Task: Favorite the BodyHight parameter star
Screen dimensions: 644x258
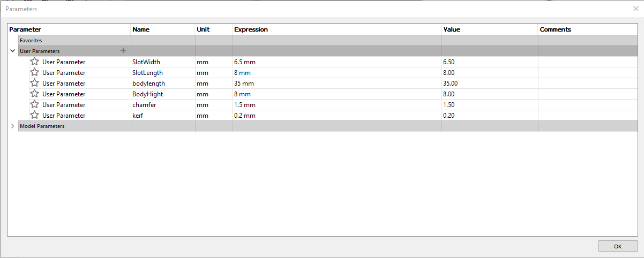Action: 35,94
